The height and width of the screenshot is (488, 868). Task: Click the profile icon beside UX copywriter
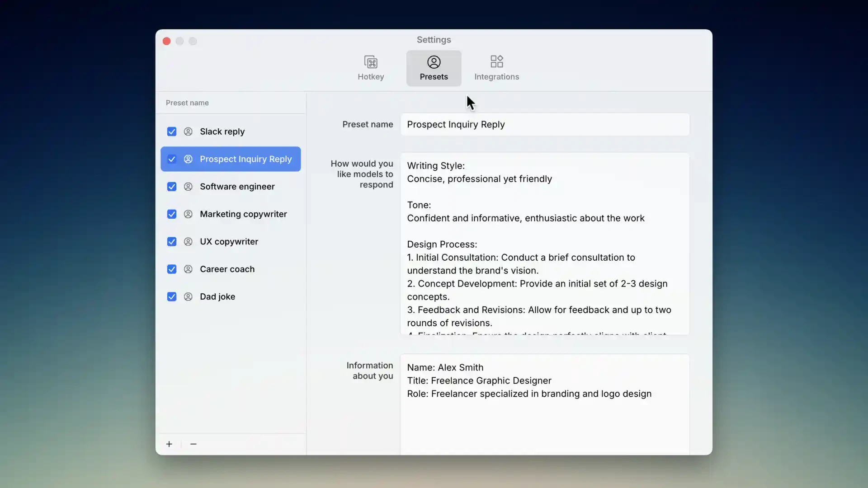click(188, 242)
